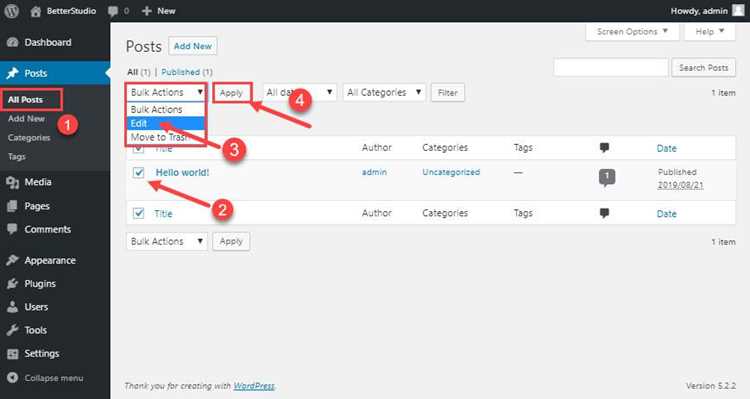Open the WordPress logo menu
This screenshot has width=750, height=399.
click(x=11, y=11)
